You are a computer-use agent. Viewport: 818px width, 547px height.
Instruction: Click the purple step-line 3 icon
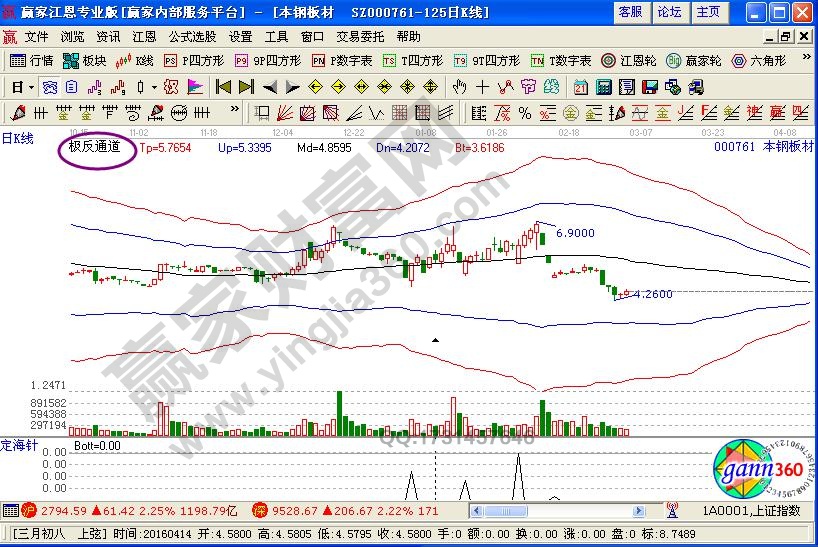pyautogui.click(x=94, y=87)
